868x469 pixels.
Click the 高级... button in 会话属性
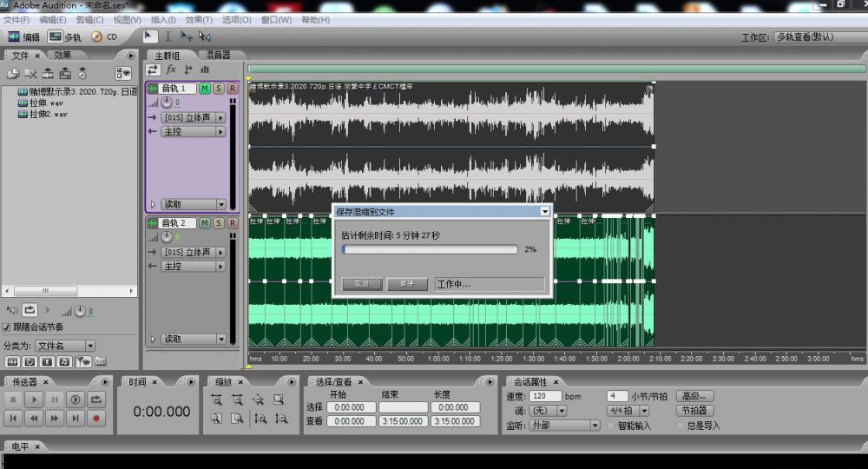pyautogui.click(x=694, y=396)
